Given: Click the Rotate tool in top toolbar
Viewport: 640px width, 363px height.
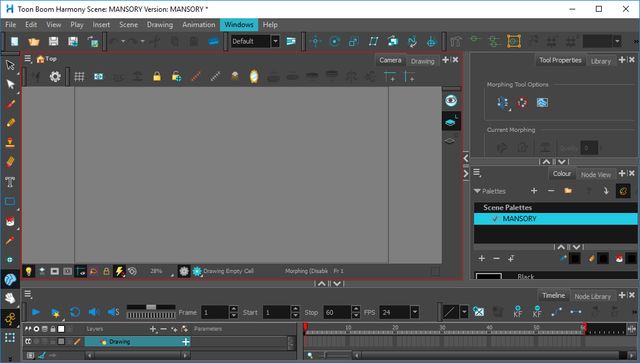Looking at the screenshot, I should (335, 41).
